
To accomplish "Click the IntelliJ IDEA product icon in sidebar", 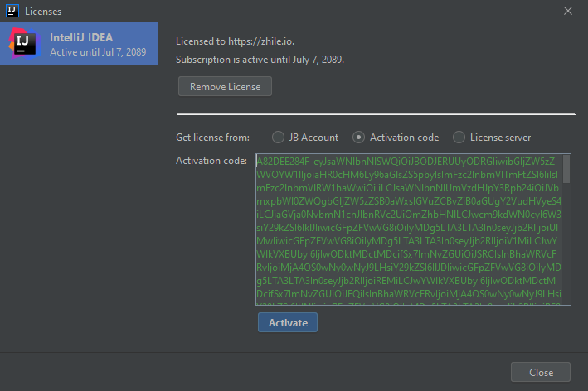I will coord(23,43).
